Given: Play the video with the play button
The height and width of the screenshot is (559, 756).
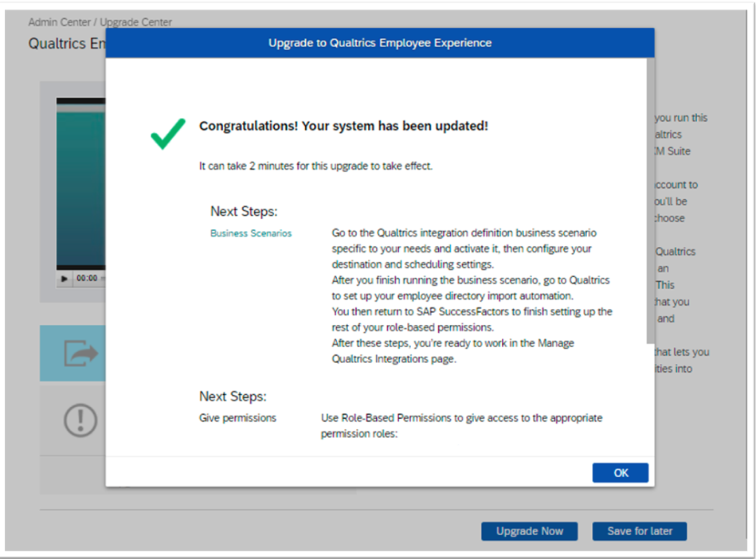Looking at the screenshot, I should pos(64,279).
